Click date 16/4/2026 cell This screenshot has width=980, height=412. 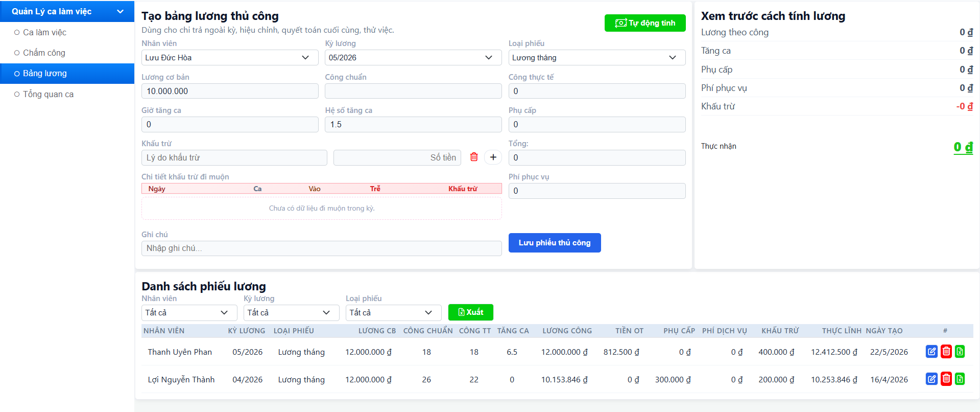(889, 379)
